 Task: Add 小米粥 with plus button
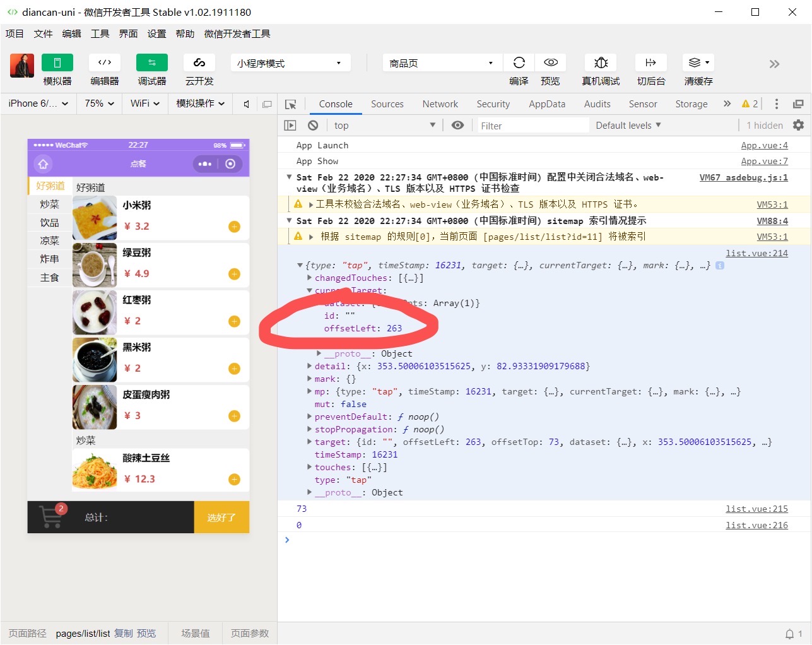(234, 227)
